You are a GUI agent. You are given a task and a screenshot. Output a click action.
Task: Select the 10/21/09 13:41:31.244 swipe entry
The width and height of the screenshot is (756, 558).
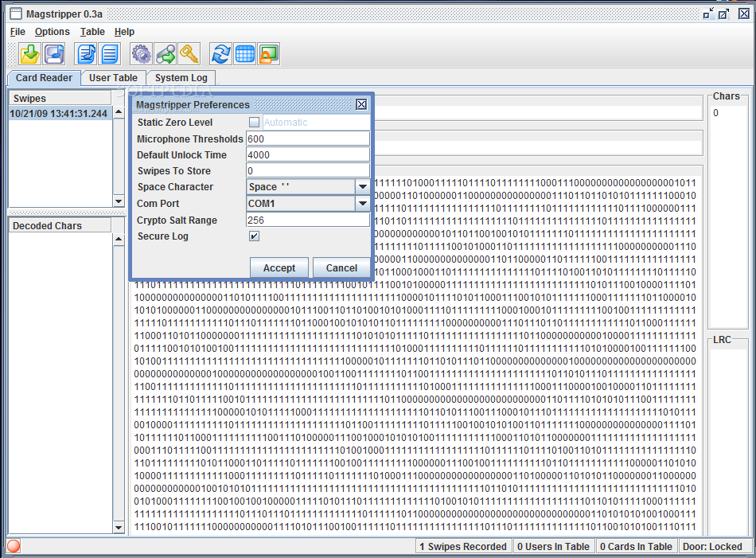pos(60,114)
